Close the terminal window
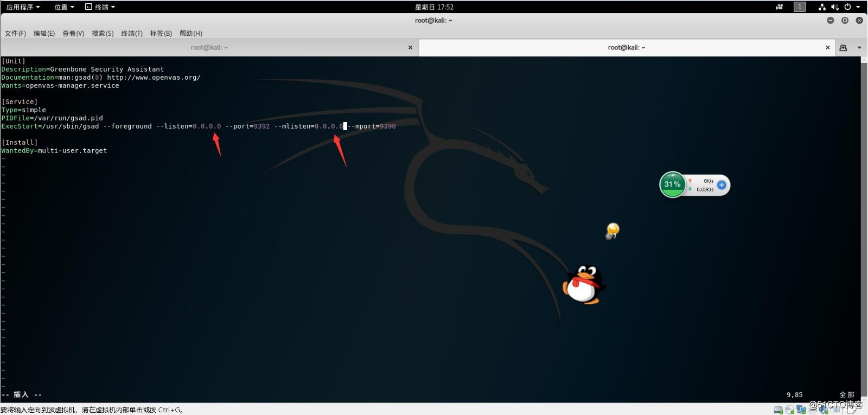 (859, 21)
